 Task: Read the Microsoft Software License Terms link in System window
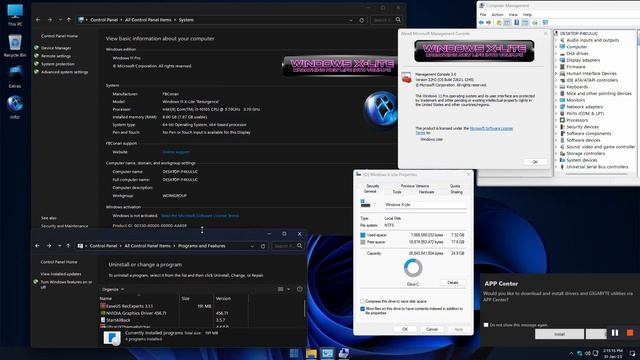pyautogui.click(x=200, y=216)
